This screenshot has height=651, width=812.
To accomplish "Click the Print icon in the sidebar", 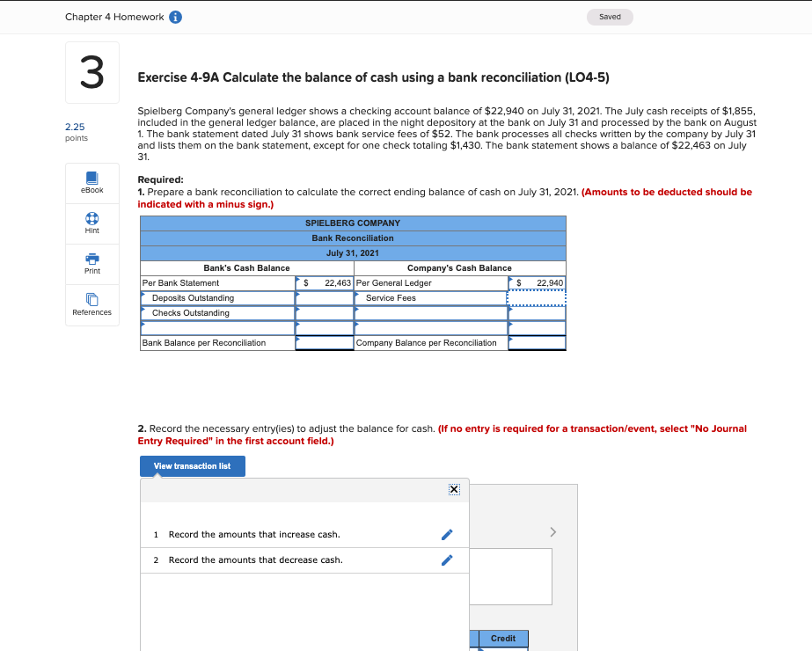I will 91,263.
